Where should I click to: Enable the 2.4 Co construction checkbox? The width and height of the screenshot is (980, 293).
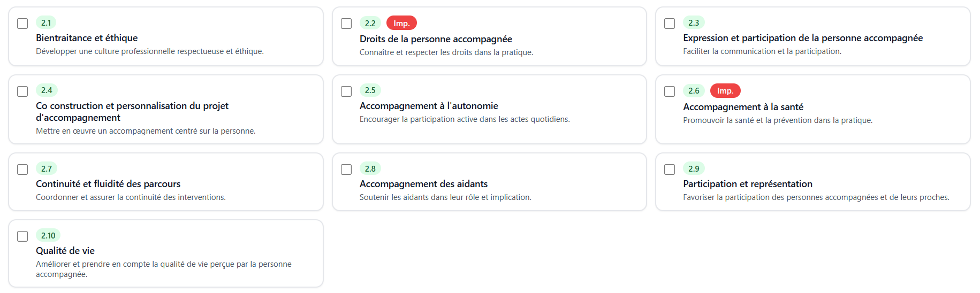pyautogui.click(x=22, y=91)
